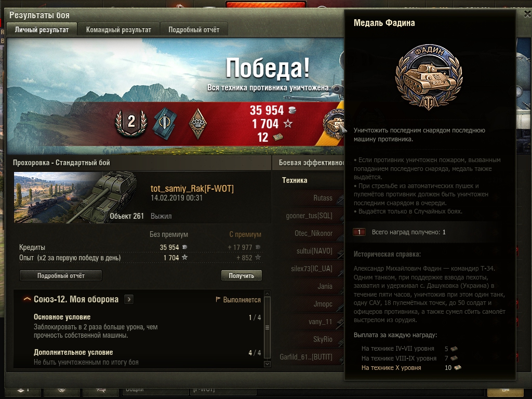Click the class 2 mastery badge icon
532x399 pixels.
point(131,123)
